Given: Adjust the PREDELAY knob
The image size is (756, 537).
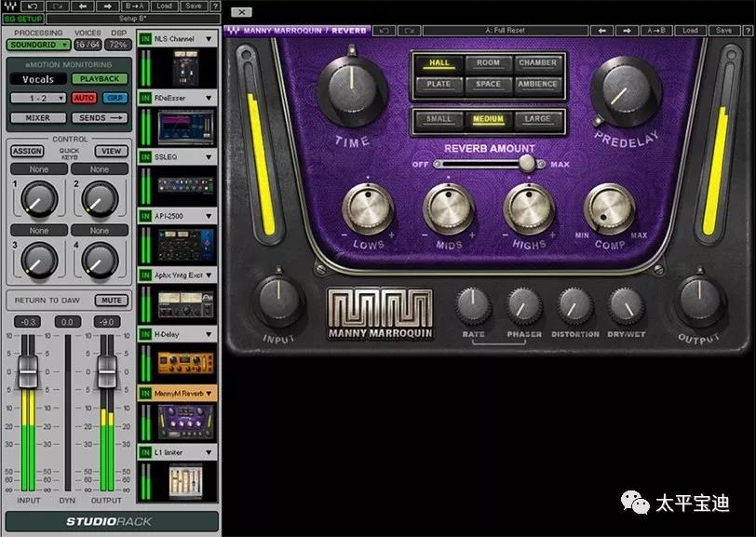Looking at the screenshot, I should 626,92.
